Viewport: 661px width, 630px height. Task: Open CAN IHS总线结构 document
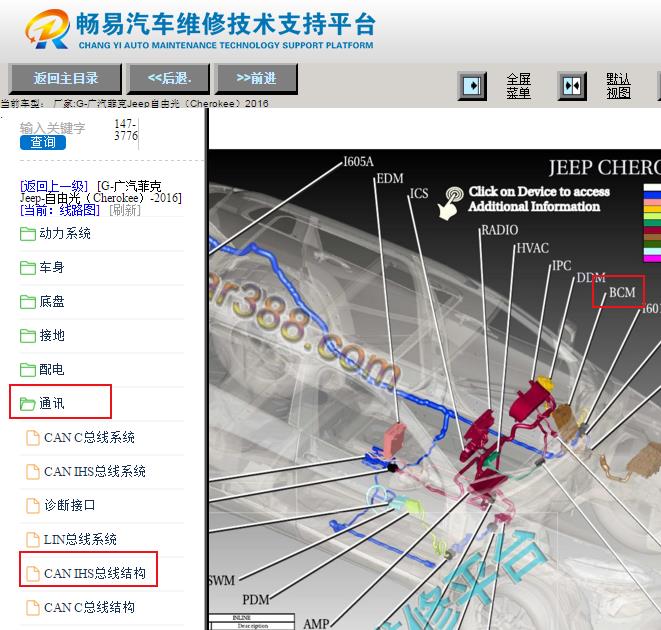coord(94,573)
